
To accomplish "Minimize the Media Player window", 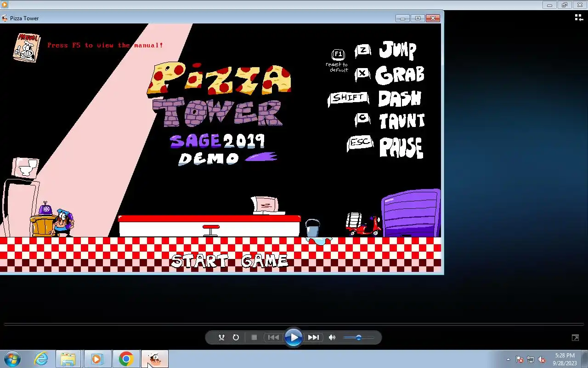I will pos(549,5).
